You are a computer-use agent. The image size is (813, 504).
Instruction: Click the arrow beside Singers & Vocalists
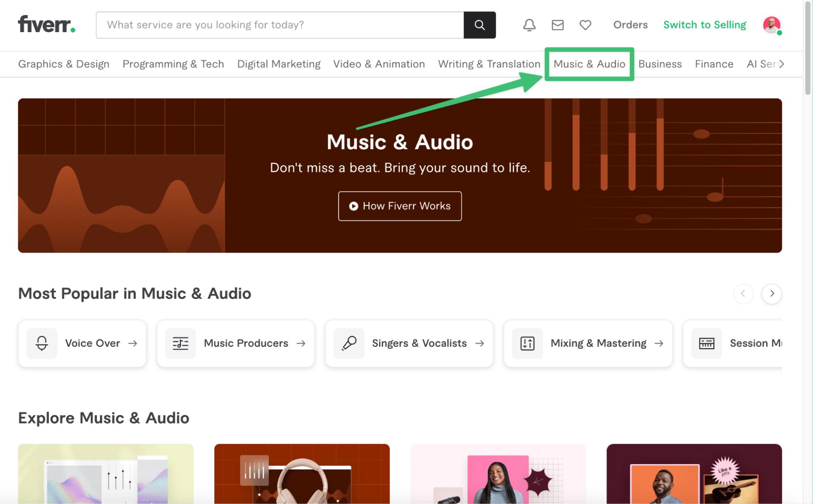pyautogui.click(x=480, y=343)
